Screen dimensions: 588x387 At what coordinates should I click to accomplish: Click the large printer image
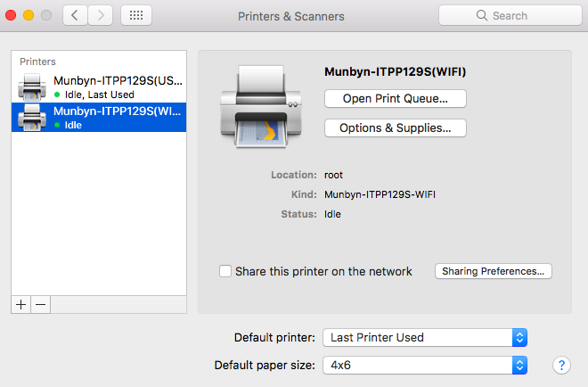261,107
